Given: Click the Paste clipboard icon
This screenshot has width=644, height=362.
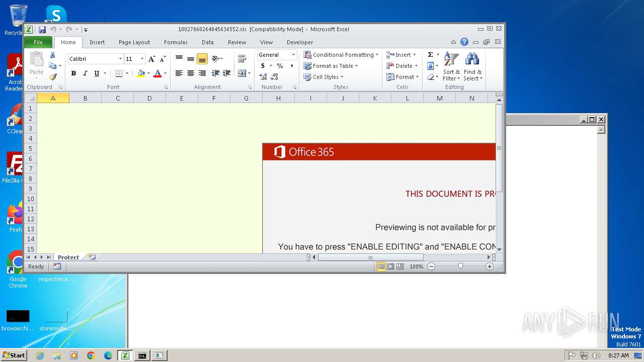Looking at the screenshot, I should pyautogui.click(x=36, y=59).
